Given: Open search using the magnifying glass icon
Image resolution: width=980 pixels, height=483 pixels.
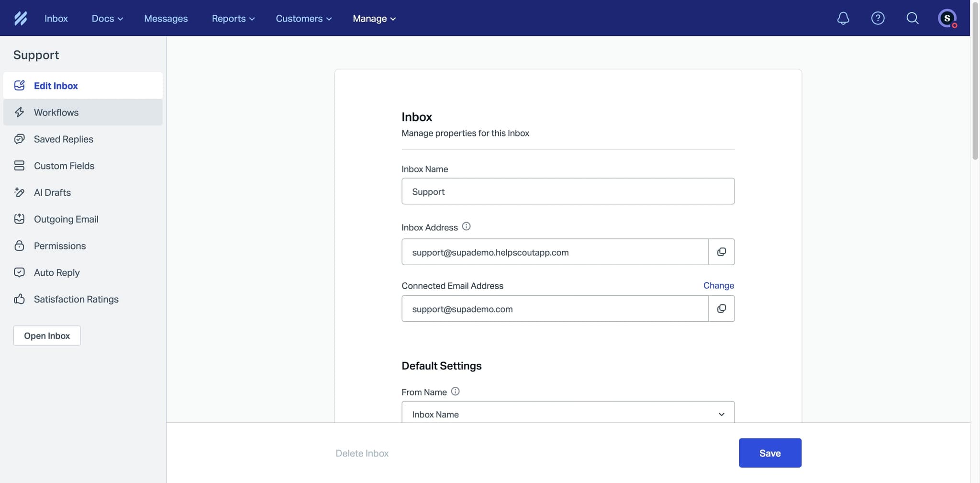Looking at the screenshot, I should click(912, 18).
